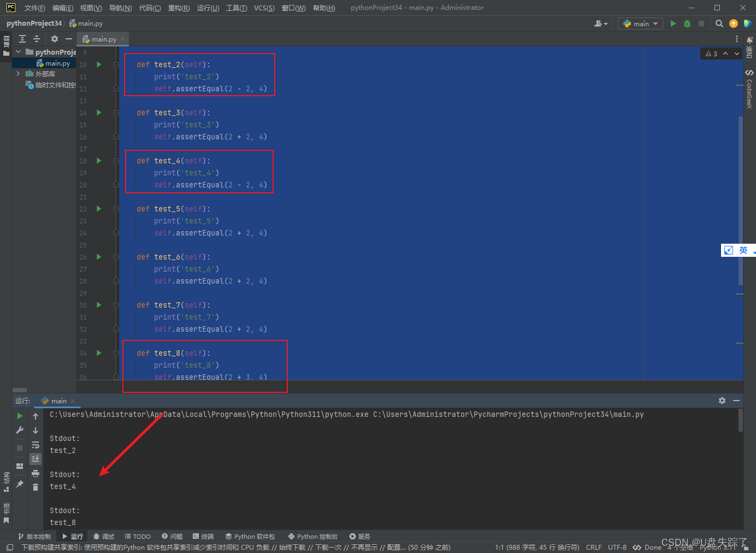
Task: Open the TODO tool window
Action: (x=138, y=537)
